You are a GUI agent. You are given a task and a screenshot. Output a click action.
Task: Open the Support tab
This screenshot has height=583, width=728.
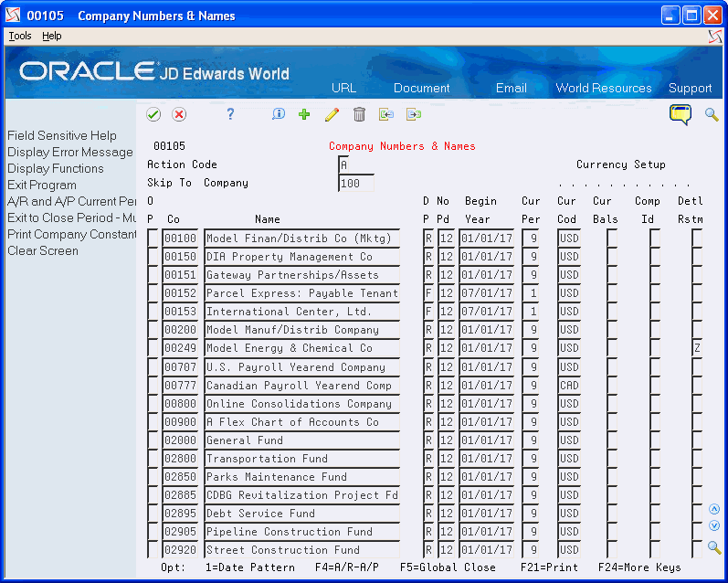(x=690, y=89)
